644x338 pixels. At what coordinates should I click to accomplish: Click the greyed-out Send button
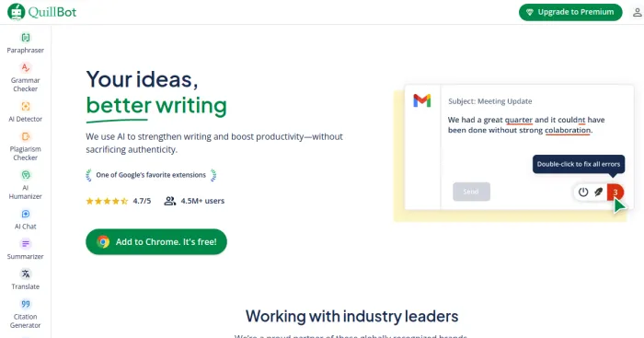[471, 192]
